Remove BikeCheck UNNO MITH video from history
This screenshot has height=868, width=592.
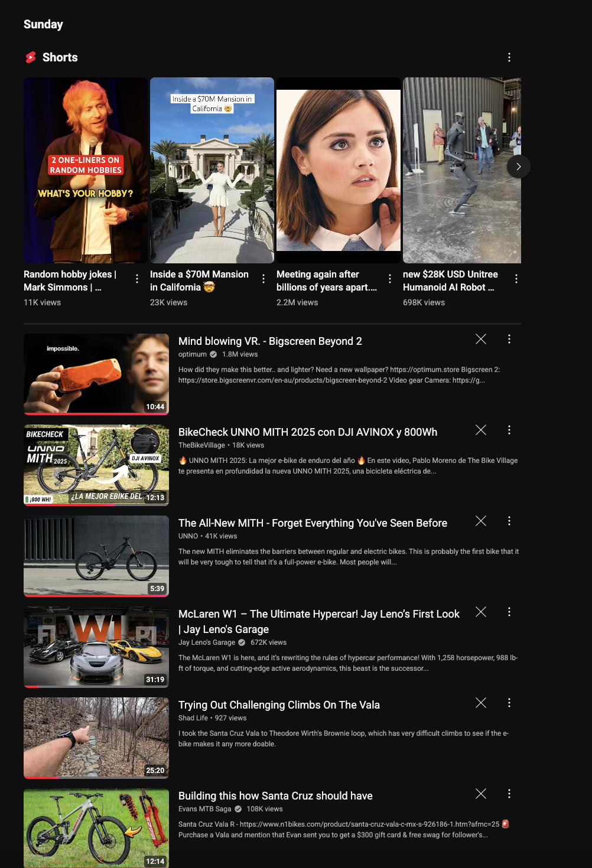pyautogui.click(x=481, y=430)
